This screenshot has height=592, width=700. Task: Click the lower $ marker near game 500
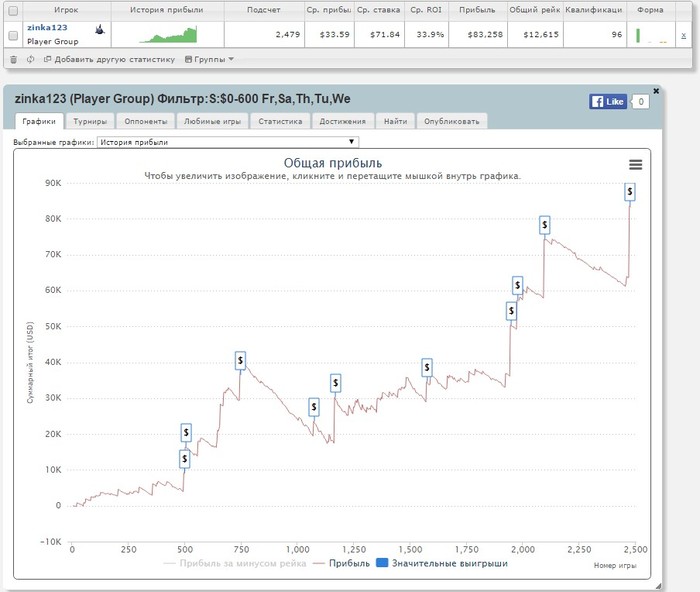(185, 459)
